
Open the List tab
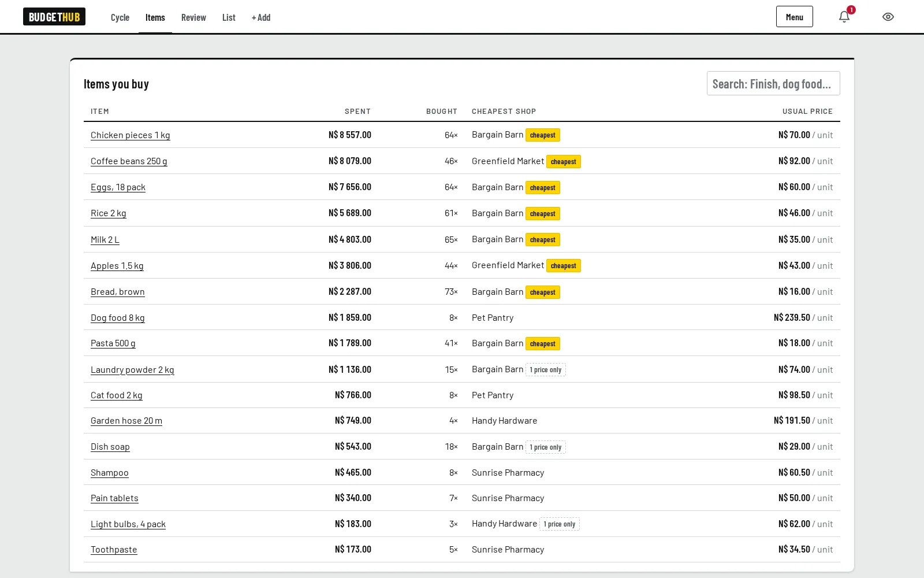click(x=229, y=17)
